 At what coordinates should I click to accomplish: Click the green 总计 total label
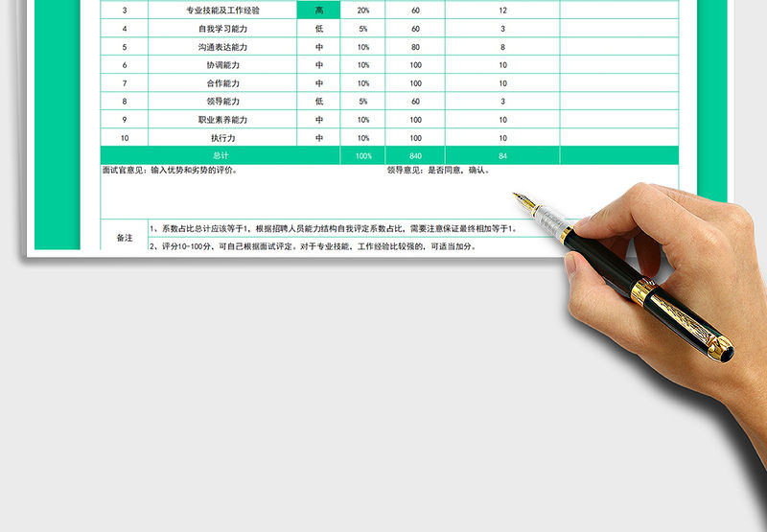pos(221,155)
